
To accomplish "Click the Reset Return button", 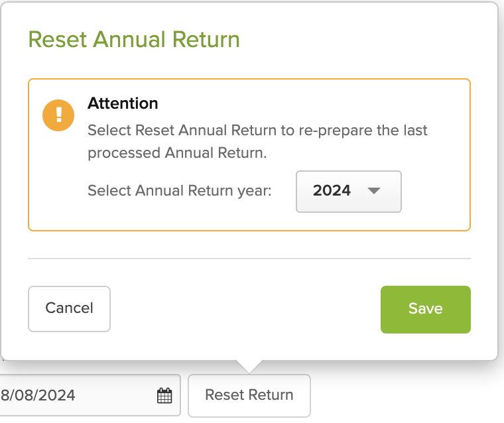I will (249, 395).
